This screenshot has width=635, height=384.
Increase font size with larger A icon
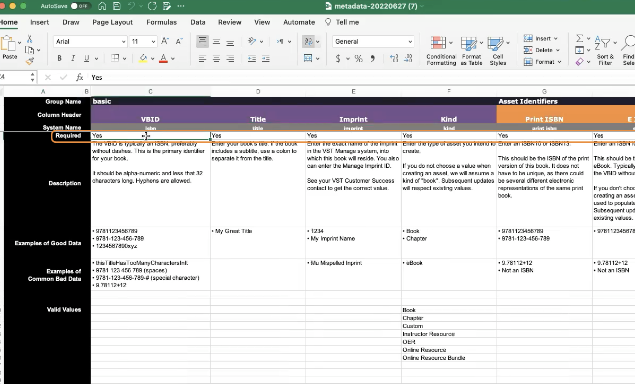tap(165, 41)
